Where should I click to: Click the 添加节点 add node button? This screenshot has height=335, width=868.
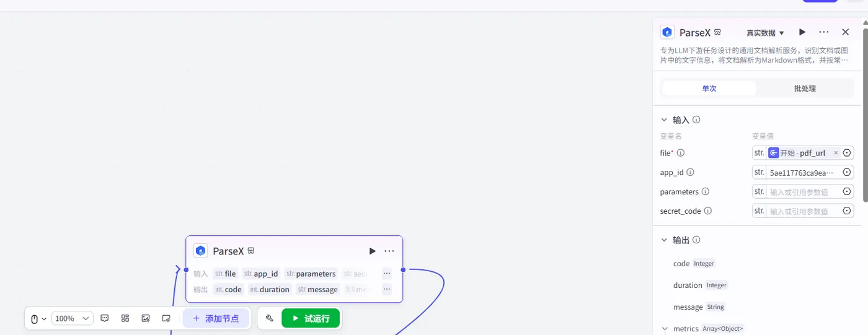coord(216,318)
